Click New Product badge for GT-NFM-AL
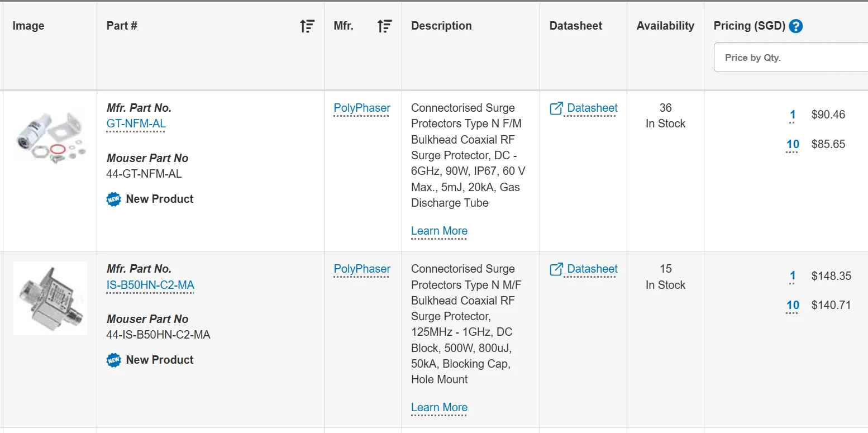This screenshot has width=868, height=433. (113, 199)
